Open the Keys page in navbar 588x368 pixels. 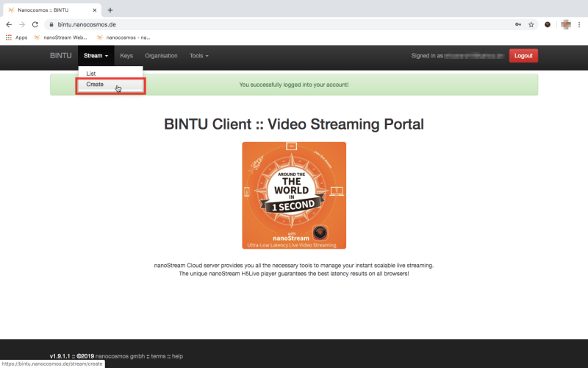126,56
